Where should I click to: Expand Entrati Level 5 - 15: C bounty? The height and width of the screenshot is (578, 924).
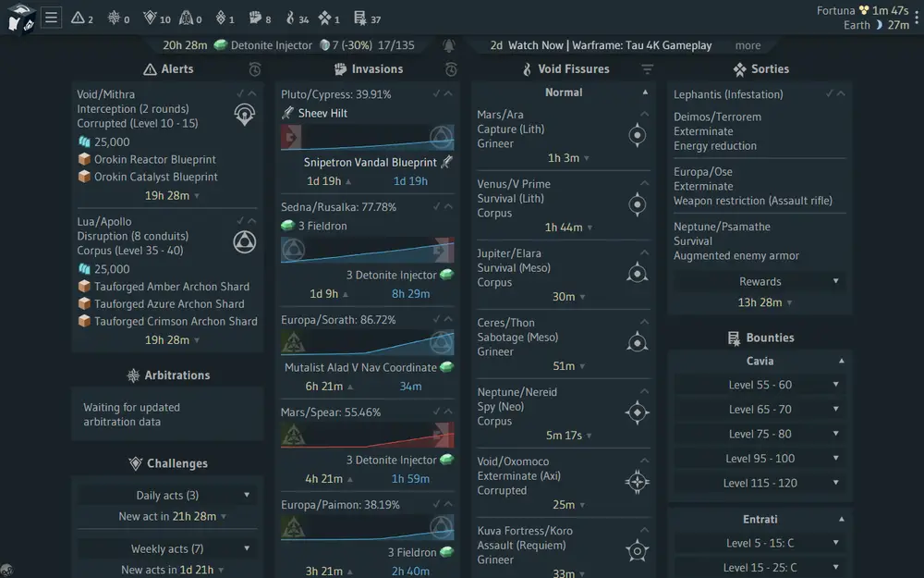pos(760,543)
